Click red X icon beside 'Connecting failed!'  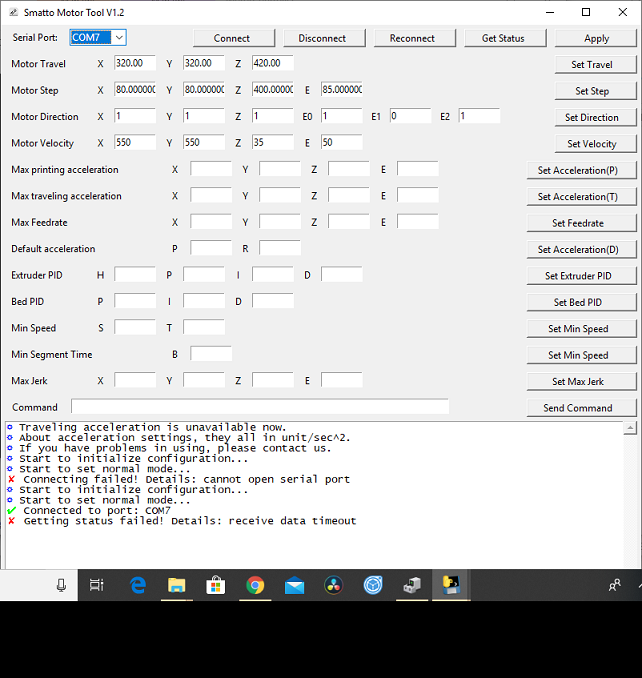(12, 479)
